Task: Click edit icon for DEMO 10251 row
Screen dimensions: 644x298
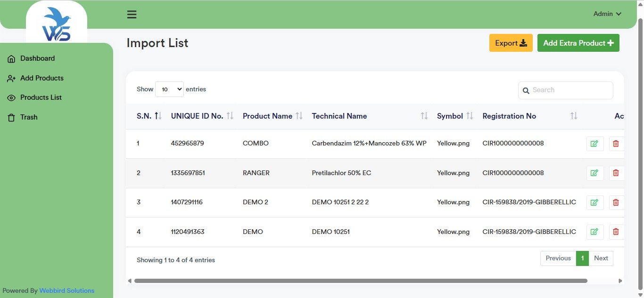Action: (594, 232)
